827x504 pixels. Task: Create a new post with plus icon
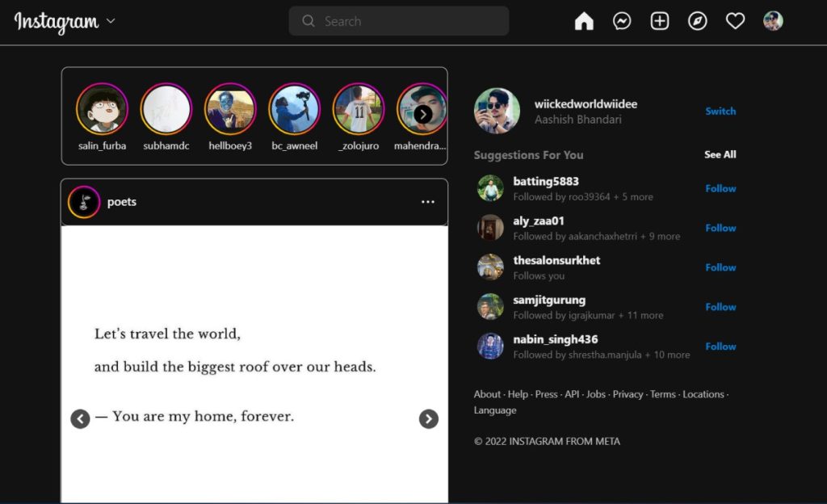click(x=660, y=21)
